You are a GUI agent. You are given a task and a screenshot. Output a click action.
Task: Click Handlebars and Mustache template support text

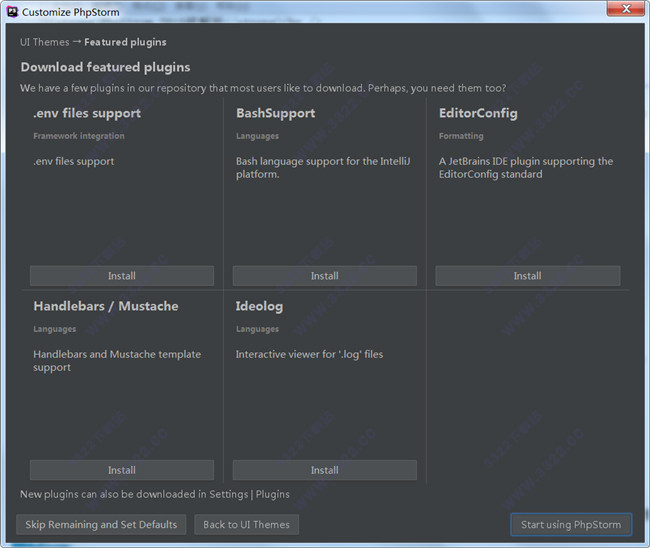click(x=117, y=361)
